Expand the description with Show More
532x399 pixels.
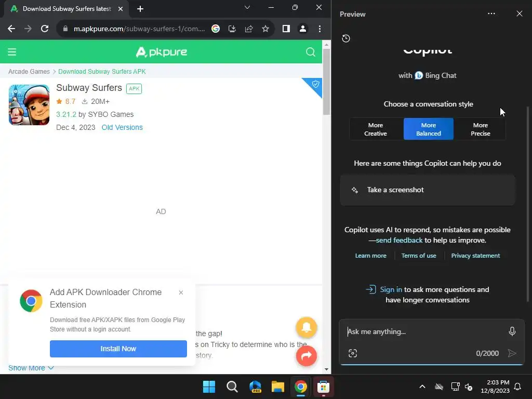pos(31,368)
